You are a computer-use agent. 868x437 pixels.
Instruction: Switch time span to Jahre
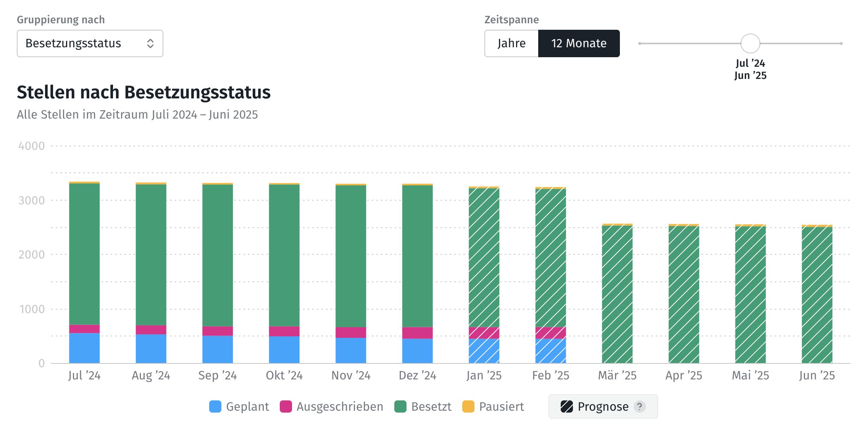511,43
